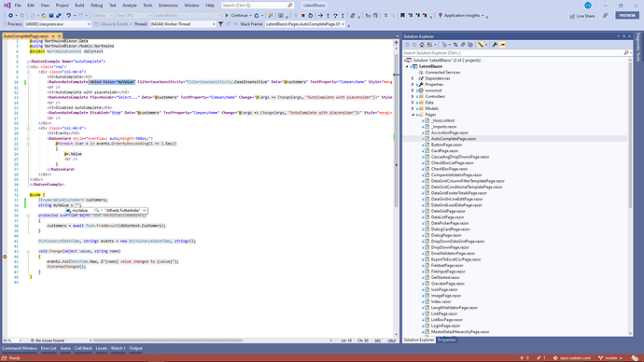
Task: Open the editor zoom level dropdown
Action: pos(20,341)
